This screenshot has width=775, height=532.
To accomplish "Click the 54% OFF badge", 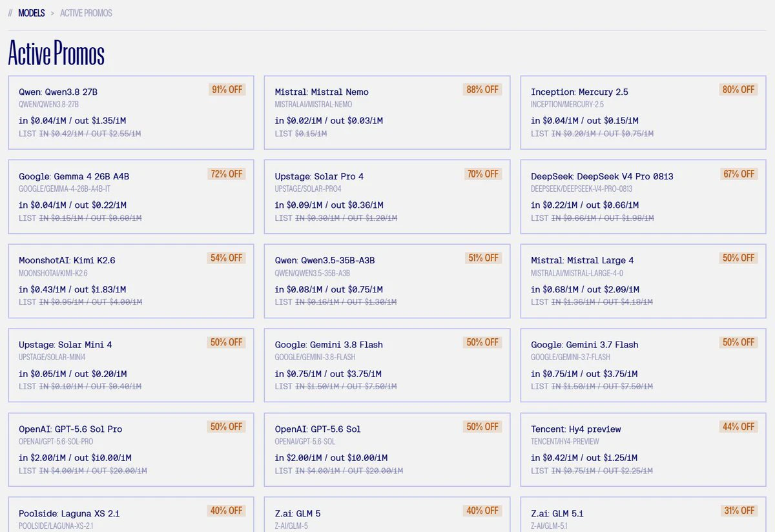I will pos(227,258).
